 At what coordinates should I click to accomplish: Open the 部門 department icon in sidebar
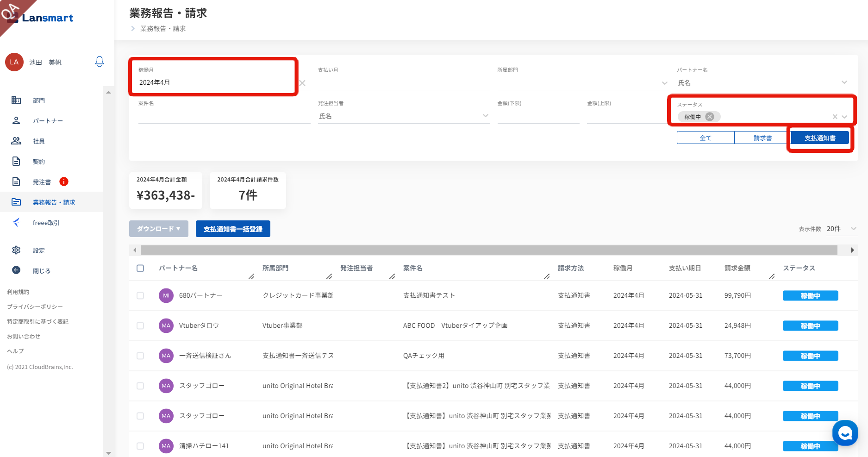16,100
